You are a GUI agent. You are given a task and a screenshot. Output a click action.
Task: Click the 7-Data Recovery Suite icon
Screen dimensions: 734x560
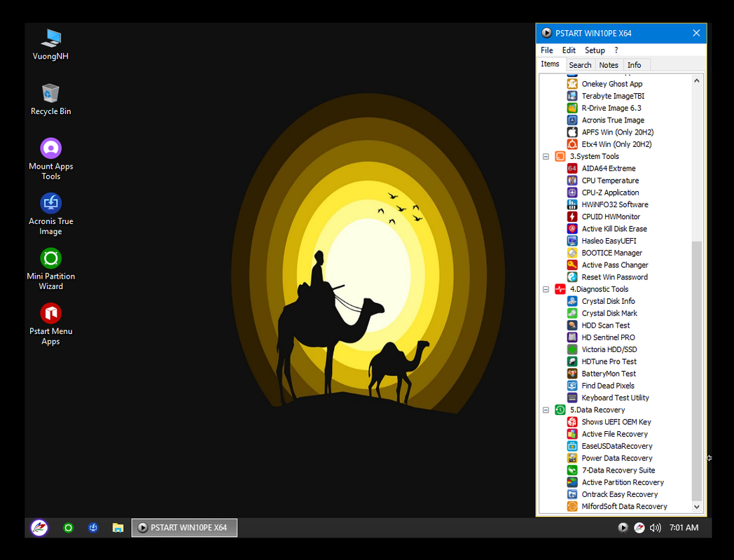point(572,470)
